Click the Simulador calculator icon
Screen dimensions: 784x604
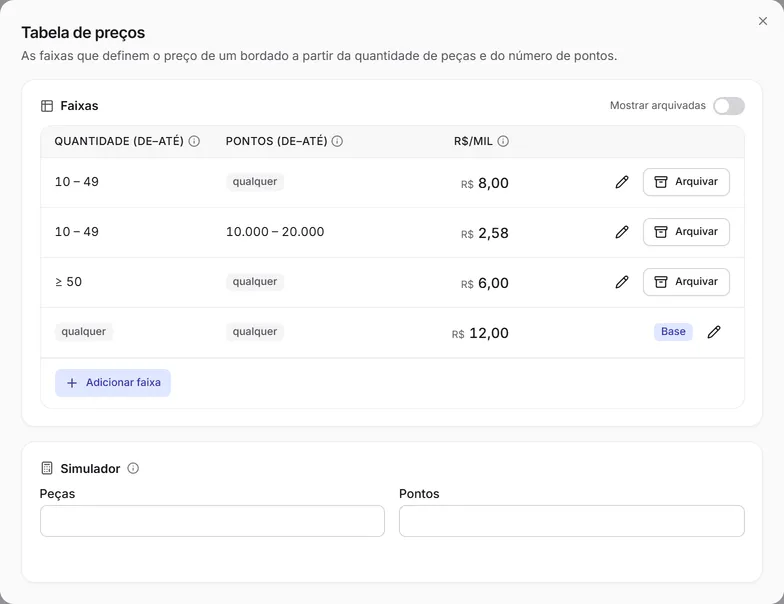coord(47,468)
